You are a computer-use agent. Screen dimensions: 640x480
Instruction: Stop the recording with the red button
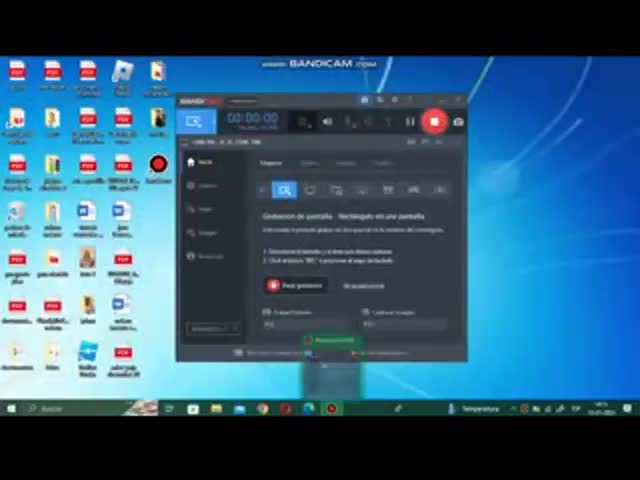tap(434, 121)
